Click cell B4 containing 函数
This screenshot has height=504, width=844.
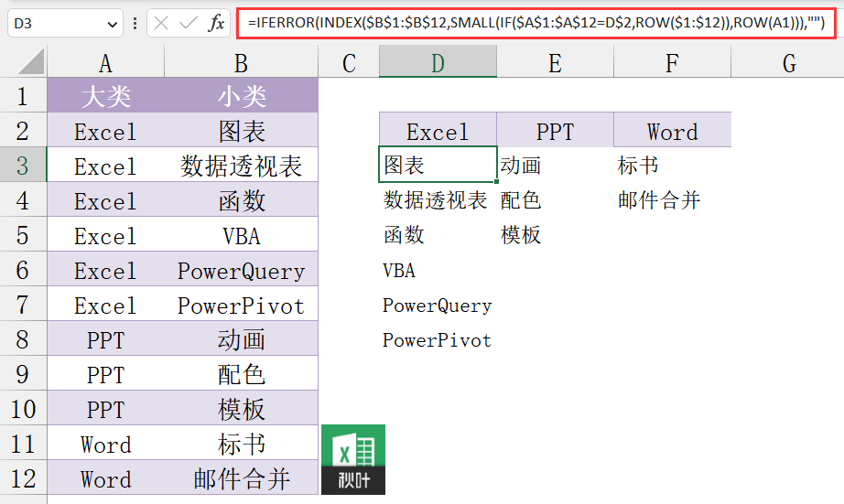pos(241,200)
